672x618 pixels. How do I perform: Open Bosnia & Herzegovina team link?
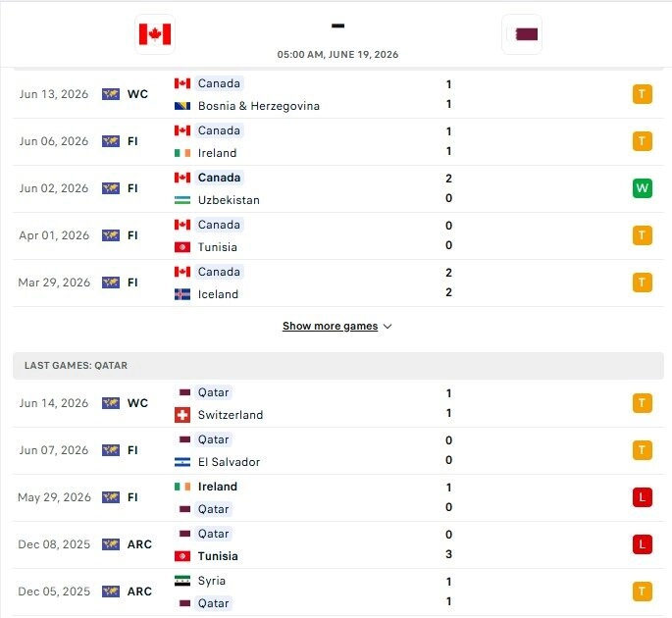point(259,106)
